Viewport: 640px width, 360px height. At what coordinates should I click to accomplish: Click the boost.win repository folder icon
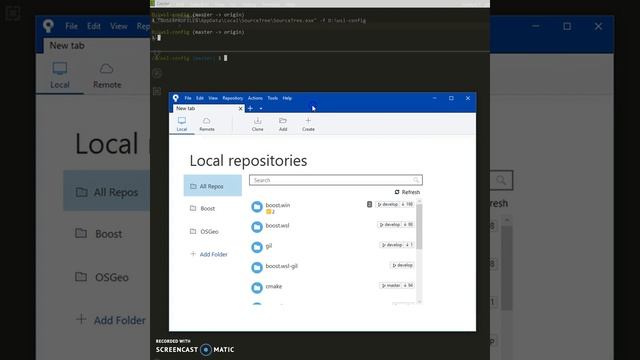point(257,207)
